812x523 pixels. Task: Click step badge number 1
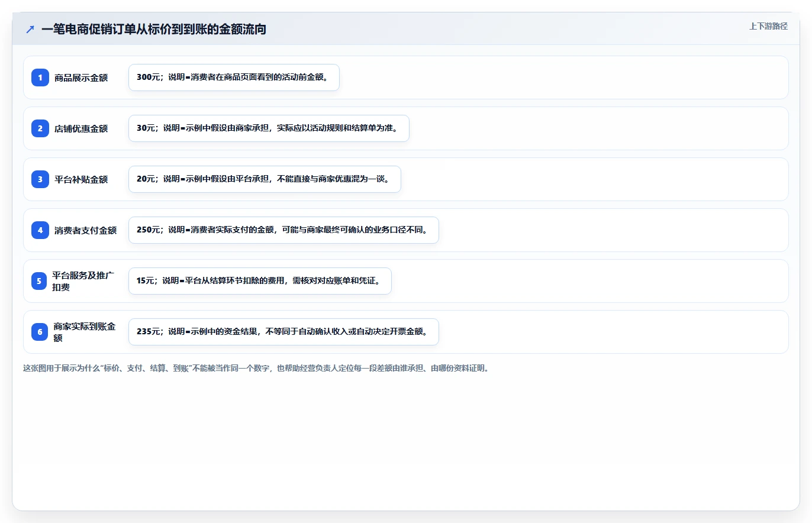coord(40,78)
